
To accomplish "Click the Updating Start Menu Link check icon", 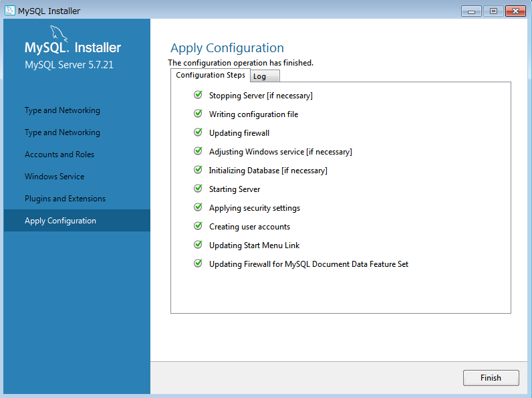I will (198, 245).
